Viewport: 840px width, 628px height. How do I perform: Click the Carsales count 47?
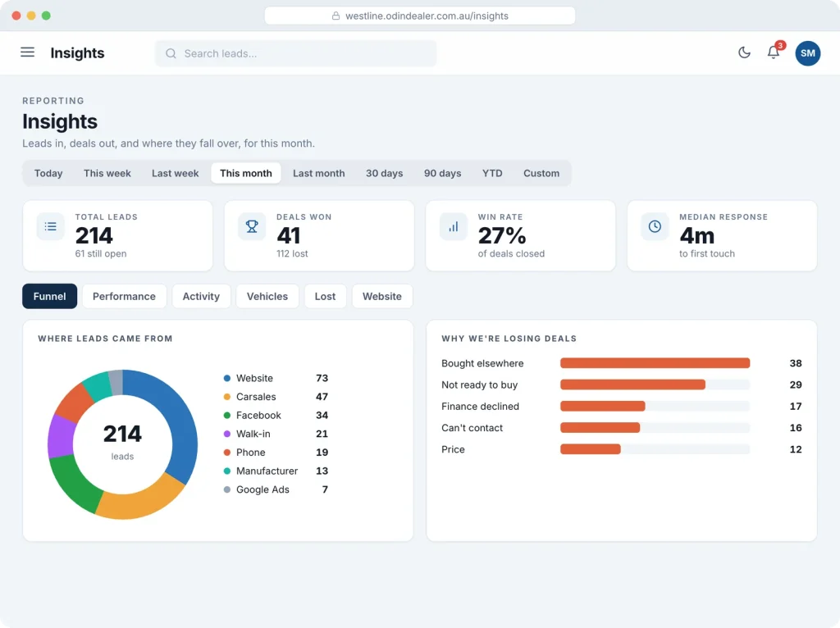(322, 397)
